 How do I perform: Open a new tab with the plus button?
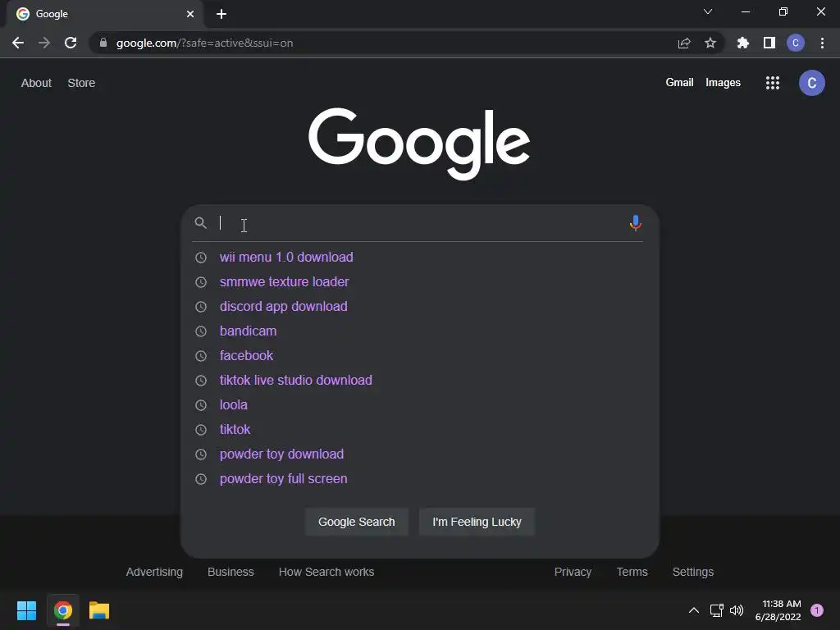pos(221,14)
